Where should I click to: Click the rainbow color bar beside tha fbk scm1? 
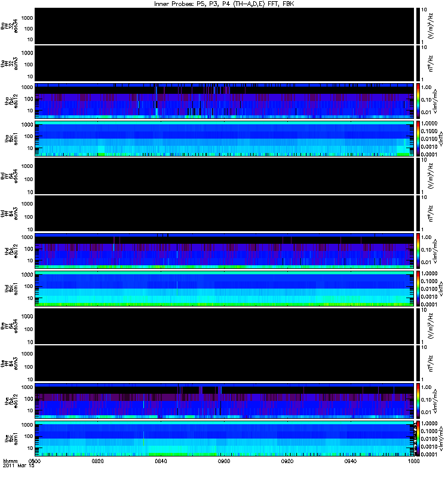pyautogui.click(x=418, y=139)
